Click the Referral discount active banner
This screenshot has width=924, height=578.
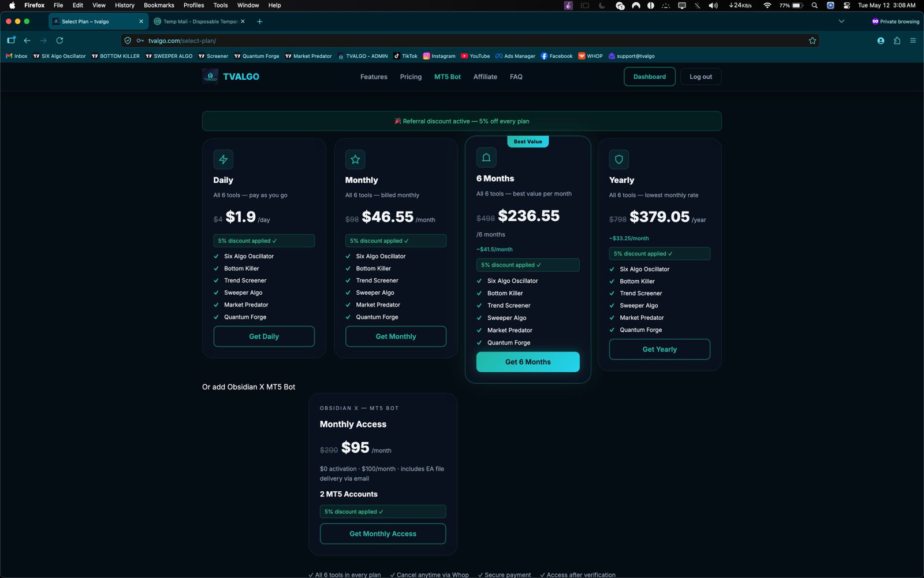pyautogui.click(x=462, y=121)
